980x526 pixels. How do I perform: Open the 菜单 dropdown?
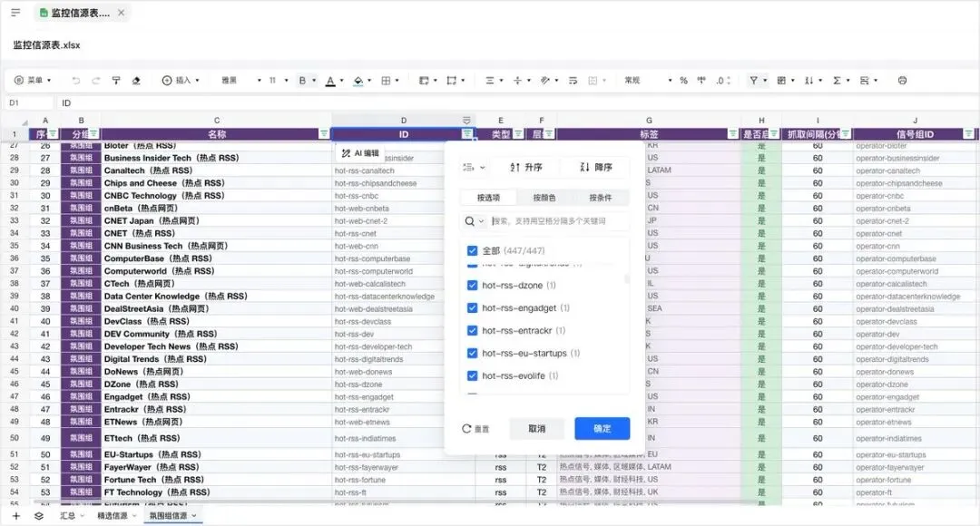[x=33, y=81]
